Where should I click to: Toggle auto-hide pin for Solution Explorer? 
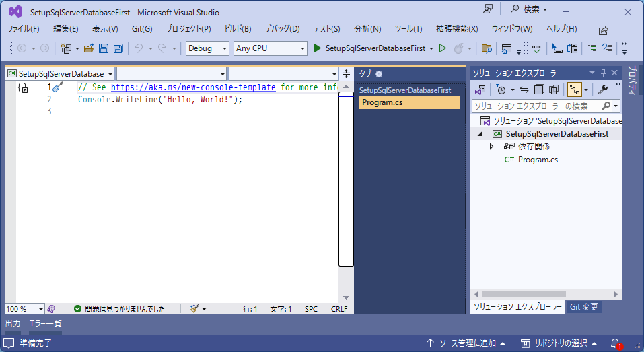click(x=603, y=73)
